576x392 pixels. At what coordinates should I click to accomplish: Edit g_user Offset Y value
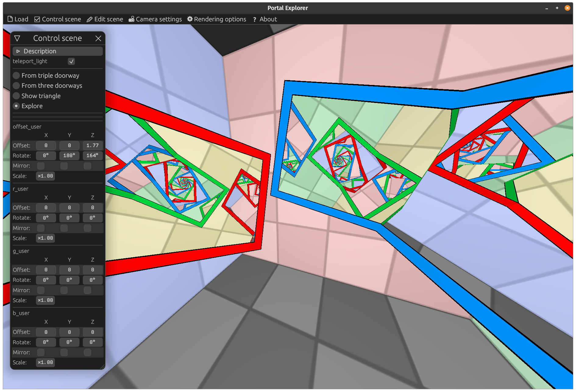coord(69,270)
